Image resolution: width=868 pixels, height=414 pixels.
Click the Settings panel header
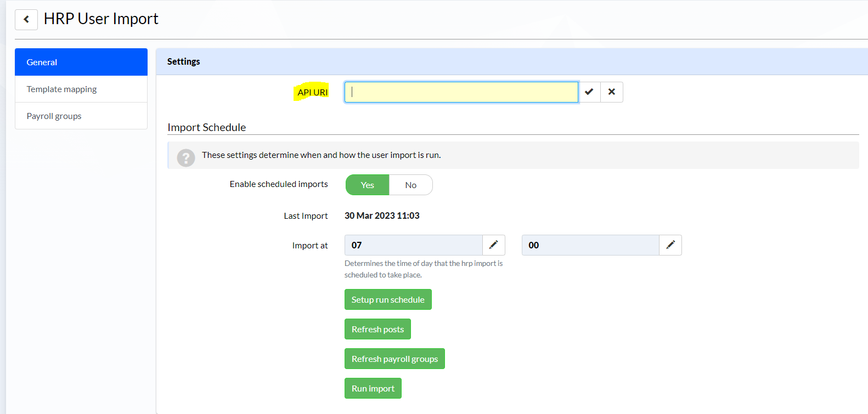click(512, 61)
